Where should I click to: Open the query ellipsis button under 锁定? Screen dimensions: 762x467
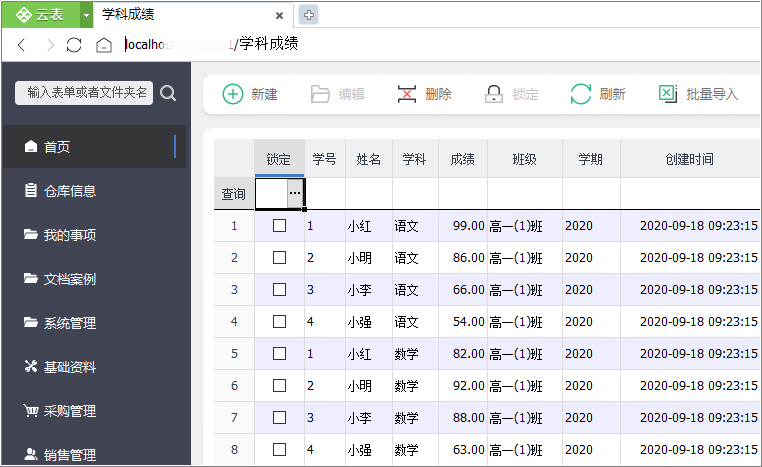295,193
